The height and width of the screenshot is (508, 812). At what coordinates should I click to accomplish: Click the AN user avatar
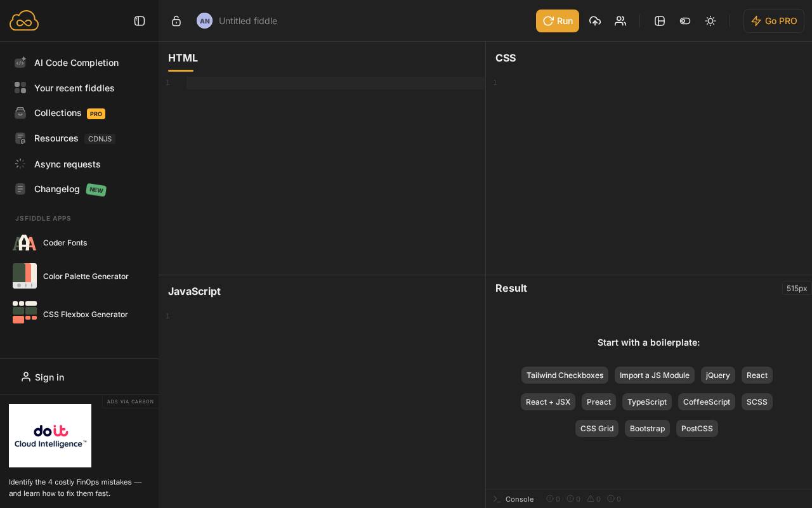click(204, 21)
